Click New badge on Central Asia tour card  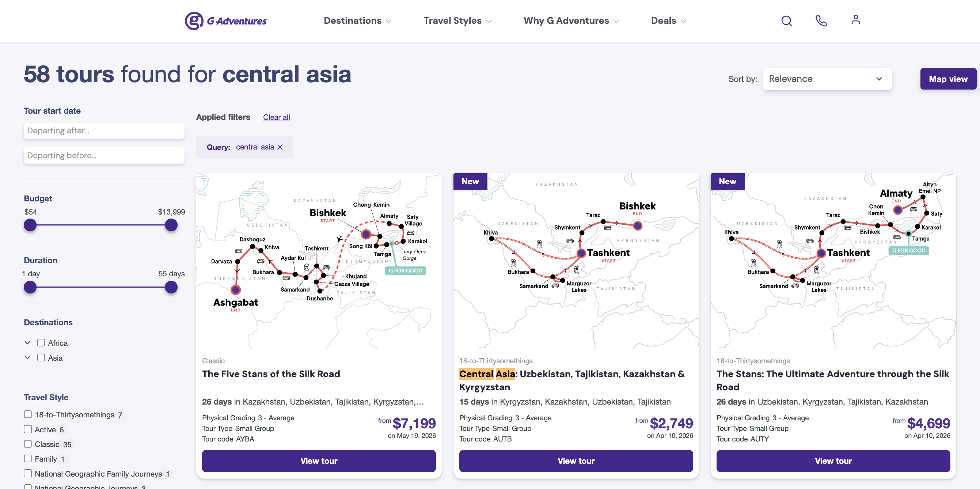470,182
